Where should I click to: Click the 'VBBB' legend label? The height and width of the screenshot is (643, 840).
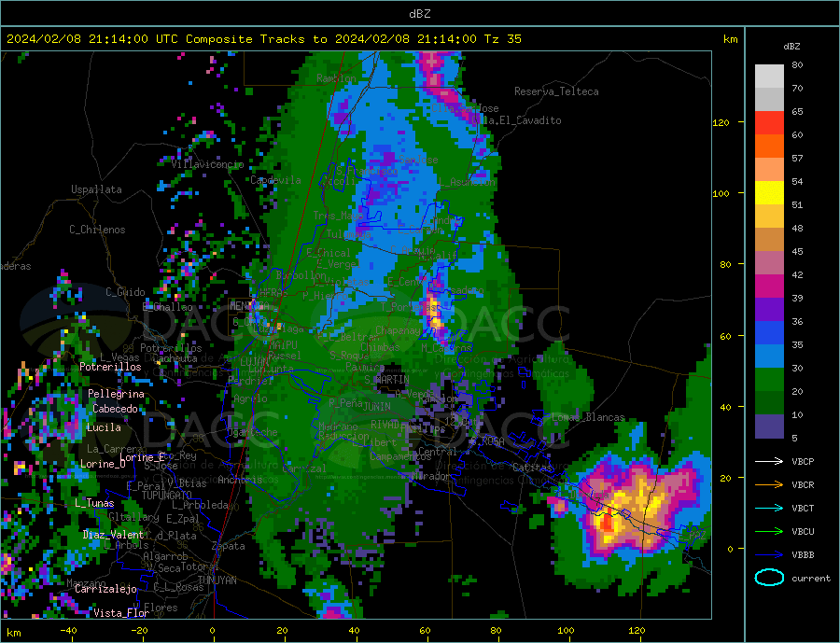click(x=803, y=555)
